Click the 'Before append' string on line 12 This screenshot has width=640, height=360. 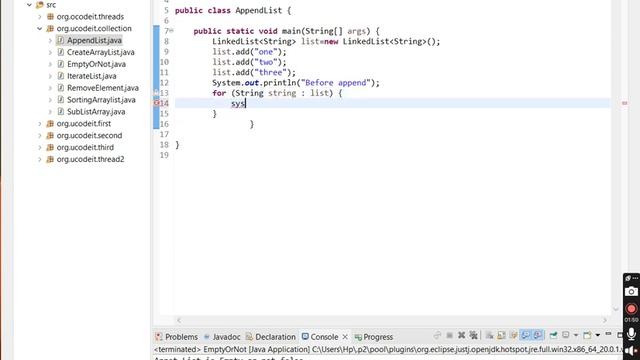(x=336, y=83)
